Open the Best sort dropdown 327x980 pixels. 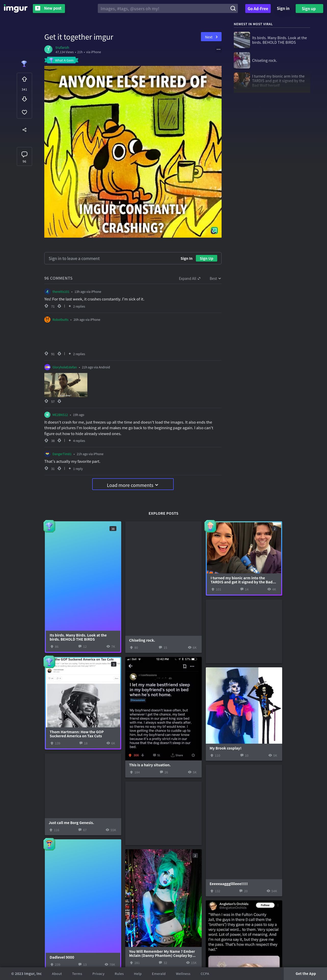click(215, 279)
